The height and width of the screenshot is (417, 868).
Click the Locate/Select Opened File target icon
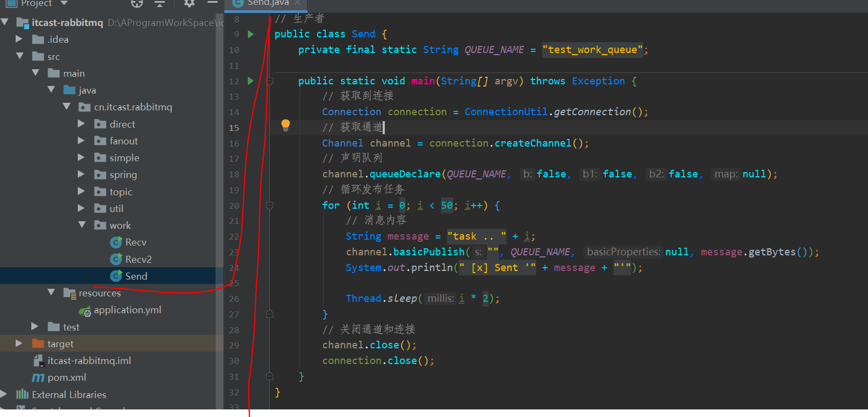[x=137, y=3]
